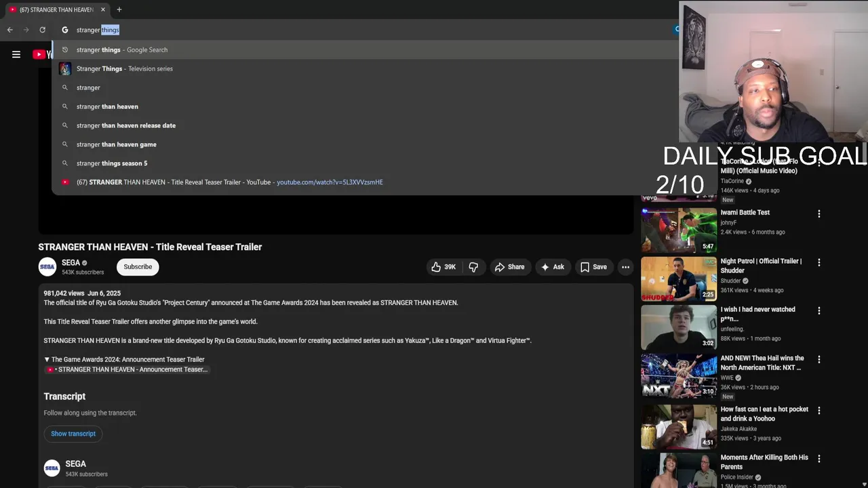868x488 pixels.
Task: Close the STRANGER THAN HEAVEN browser tab
Action: pos(103,9)
